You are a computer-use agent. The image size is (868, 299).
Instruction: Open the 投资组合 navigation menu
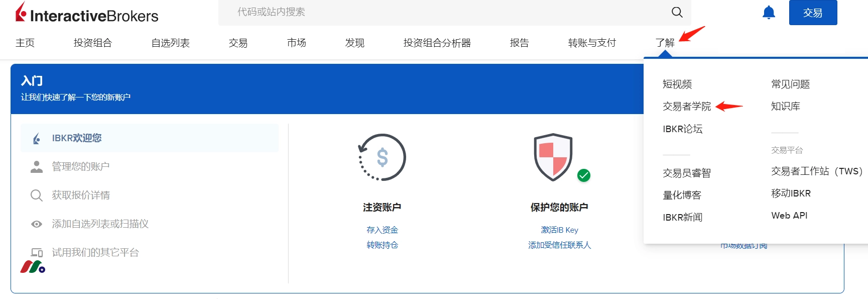pyautogui.click(x=93, y=43)
